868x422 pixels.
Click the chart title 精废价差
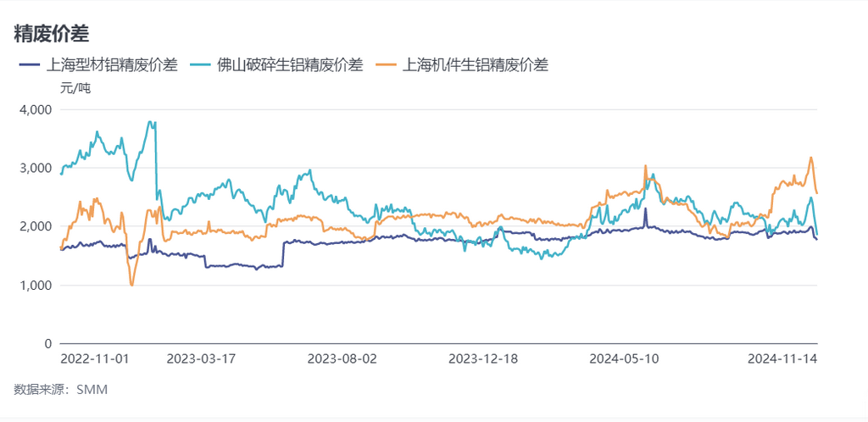pos(52,33)
